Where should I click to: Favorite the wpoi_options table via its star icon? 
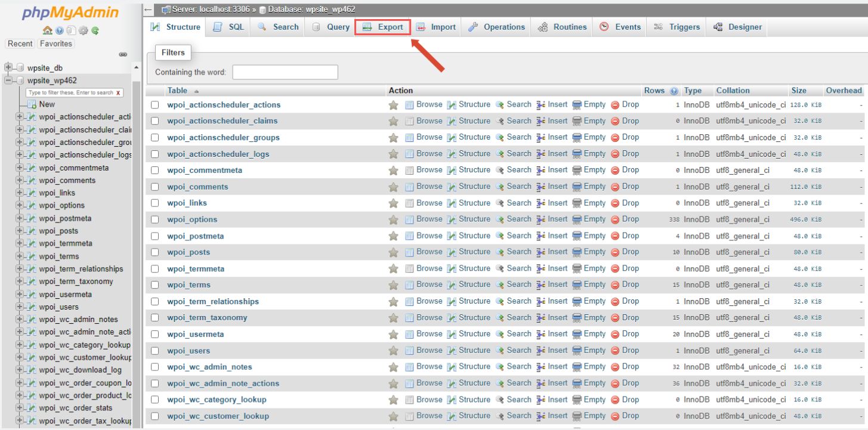coord(393,219)
